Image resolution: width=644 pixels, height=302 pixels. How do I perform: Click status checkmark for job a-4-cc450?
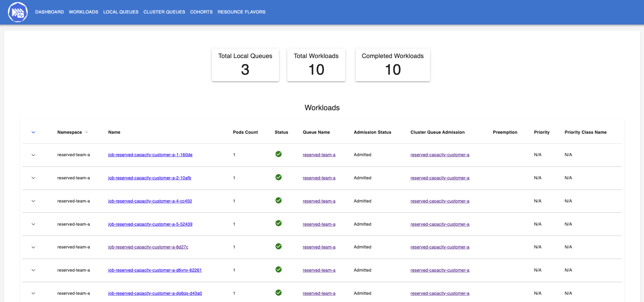(x=278, y=200)
